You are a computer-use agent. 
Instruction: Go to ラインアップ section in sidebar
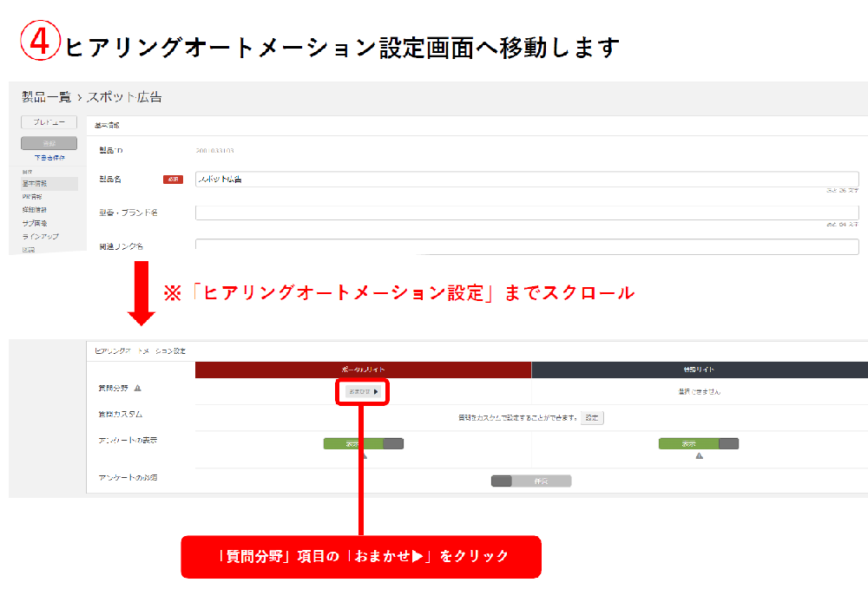click(x=41, y=236)
